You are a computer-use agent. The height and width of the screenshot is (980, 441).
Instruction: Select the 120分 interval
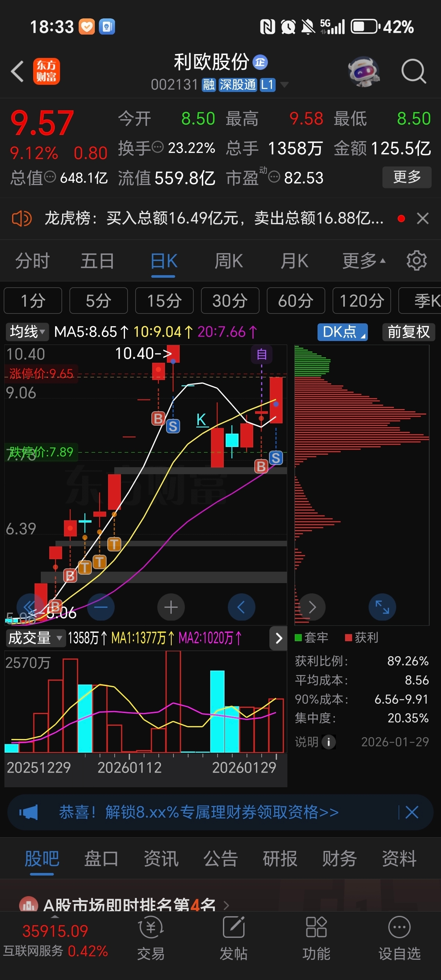(362, 301)
